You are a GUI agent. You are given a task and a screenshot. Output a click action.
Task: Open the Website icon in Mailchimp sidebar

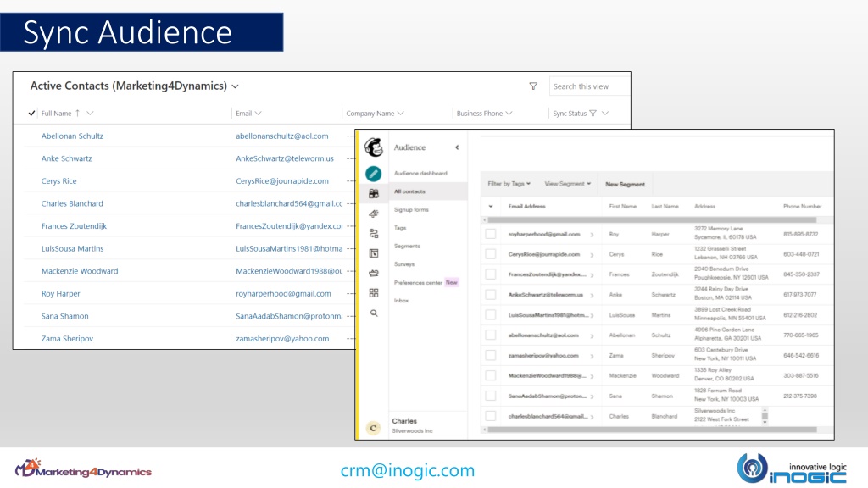point(374,253)
